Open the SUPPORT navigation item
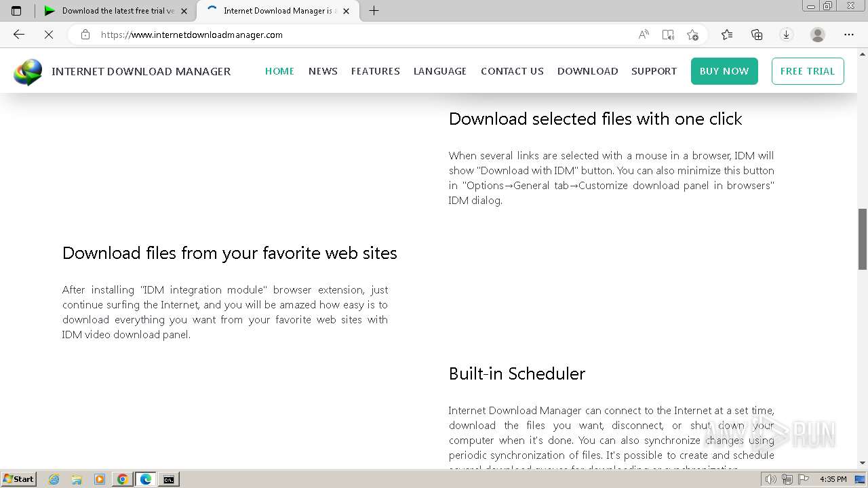 tap(654, 71)
